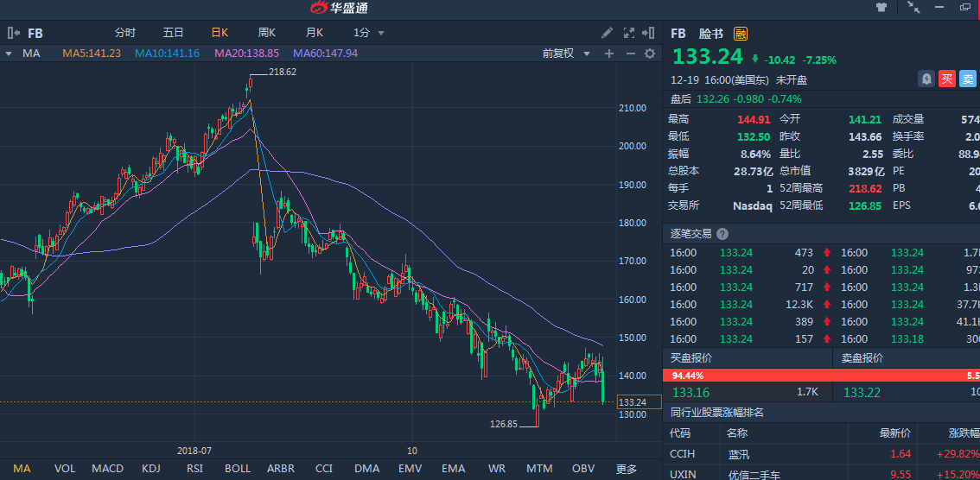Open chart indicator settings gear
Screen dimensions: 980x480
click(x=650, y=54)
